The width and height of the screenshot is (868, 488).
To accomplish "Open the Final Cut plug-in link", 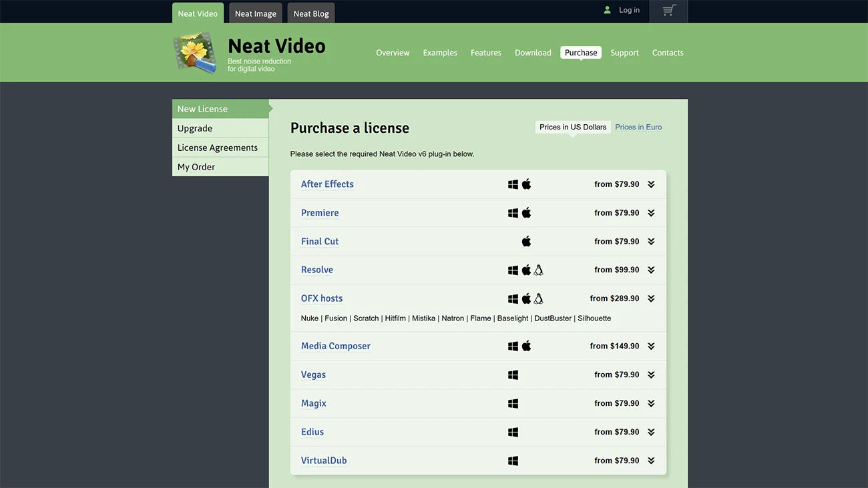I will (320, 242).
